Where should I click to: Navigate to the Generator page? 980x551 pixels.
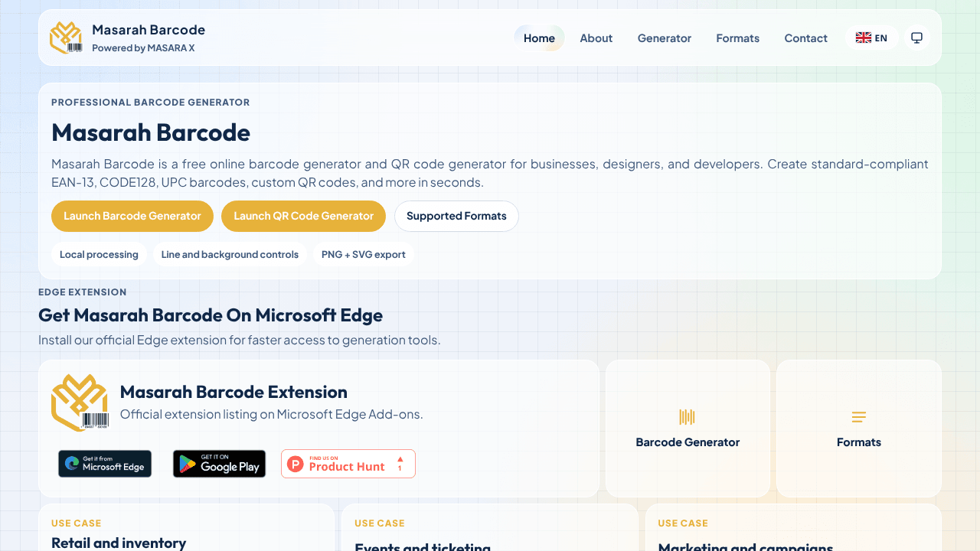(665, 37)
